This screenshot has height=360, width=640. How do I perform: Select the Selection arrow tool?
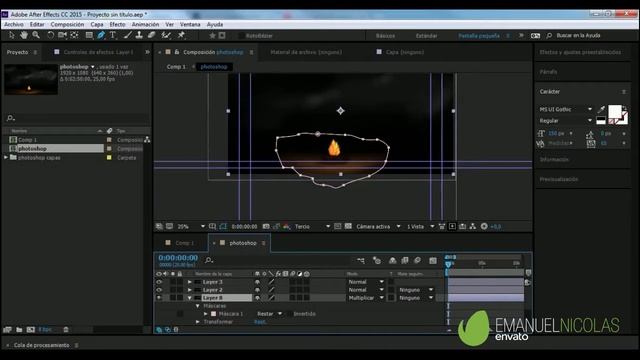pyautogui.click(x=11, y=36)
